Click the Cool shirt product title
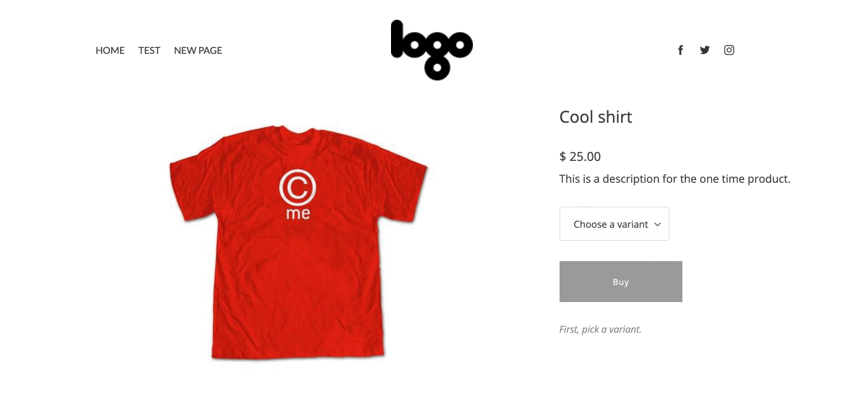This screenshot has height=405, width=868. tap(596, 117)
